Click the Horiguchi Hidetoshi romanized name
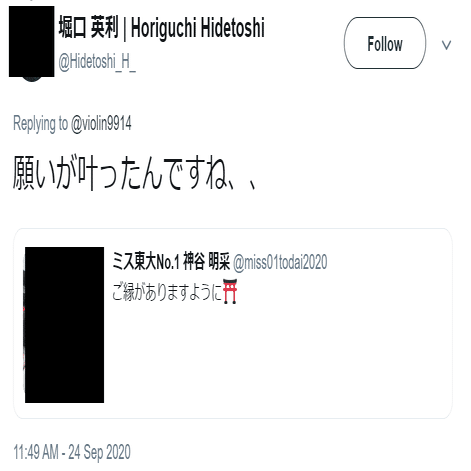 [198, 29]
